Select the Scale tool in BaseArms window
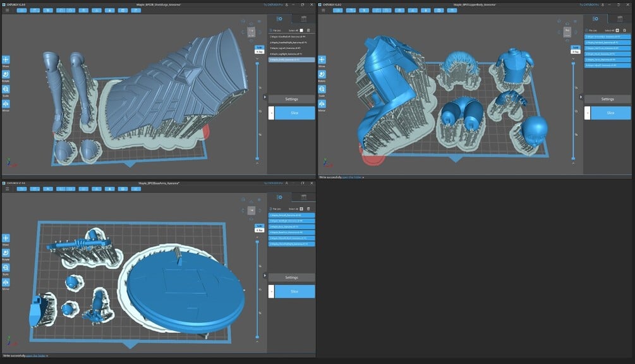This screenshot has width=635, height=364. point(6,268)
